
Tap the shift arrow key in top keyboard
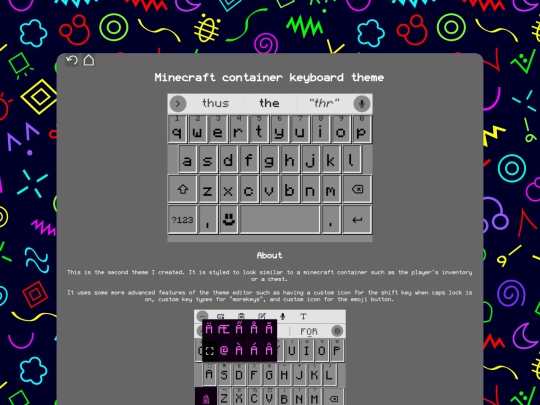click(183, 189)
